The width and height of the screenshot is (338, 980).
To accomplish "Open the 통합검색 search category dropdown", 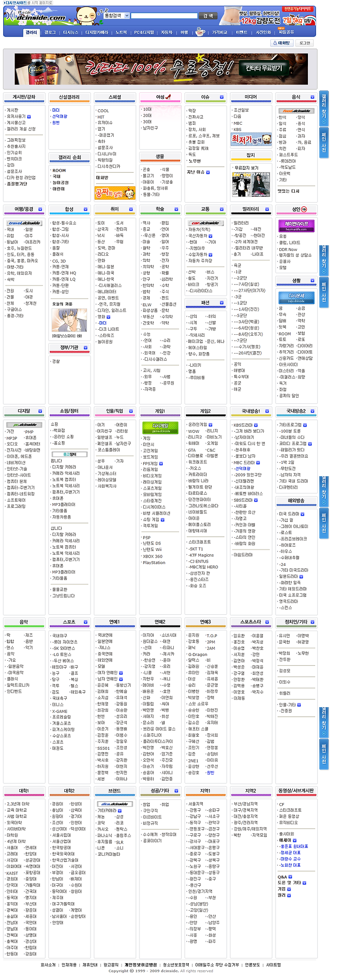I will coord(115,15).
